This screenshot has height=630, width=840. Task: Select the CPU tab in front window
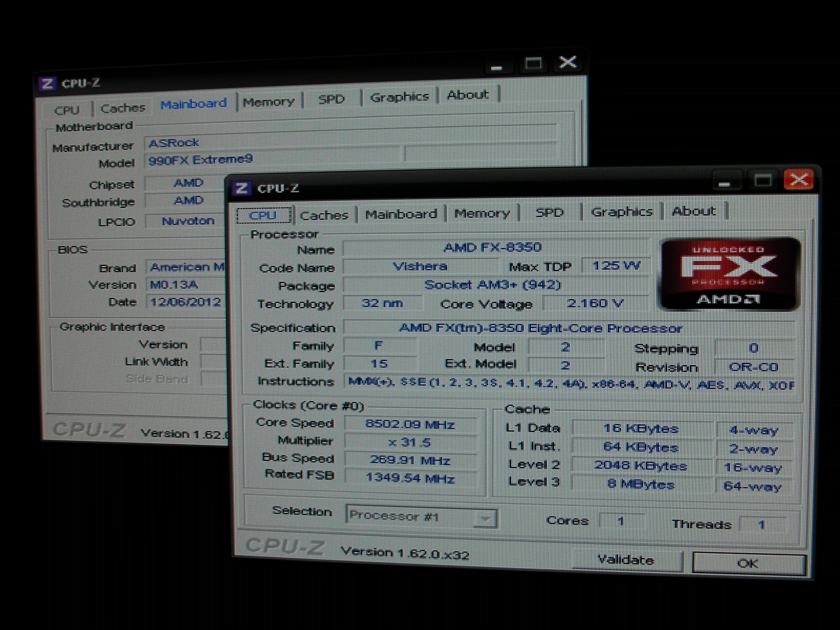point(264,215)
